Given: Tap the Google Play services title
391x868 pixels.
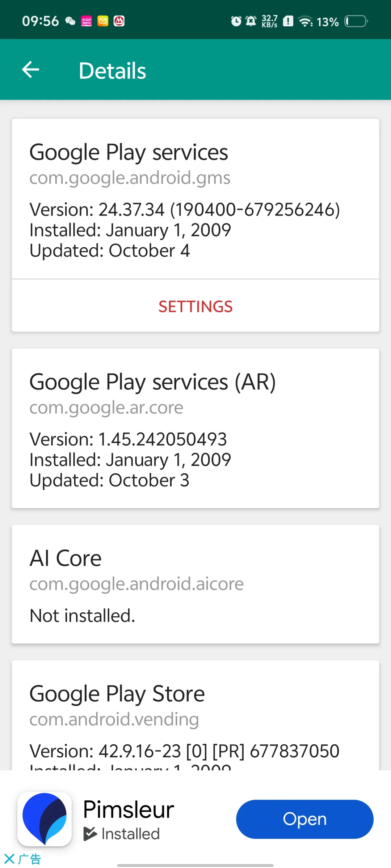Looking at the screenshot, I should tap(129, 152).
